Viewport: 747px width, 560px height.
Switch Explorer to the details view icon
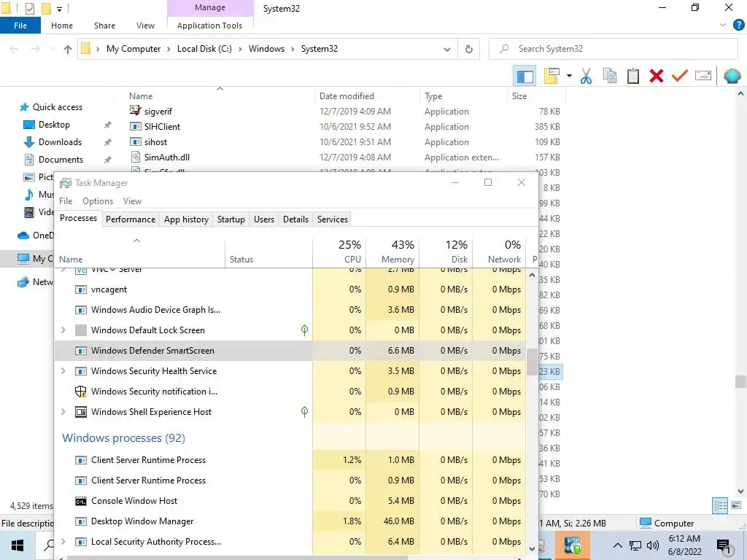click(720, 506)
